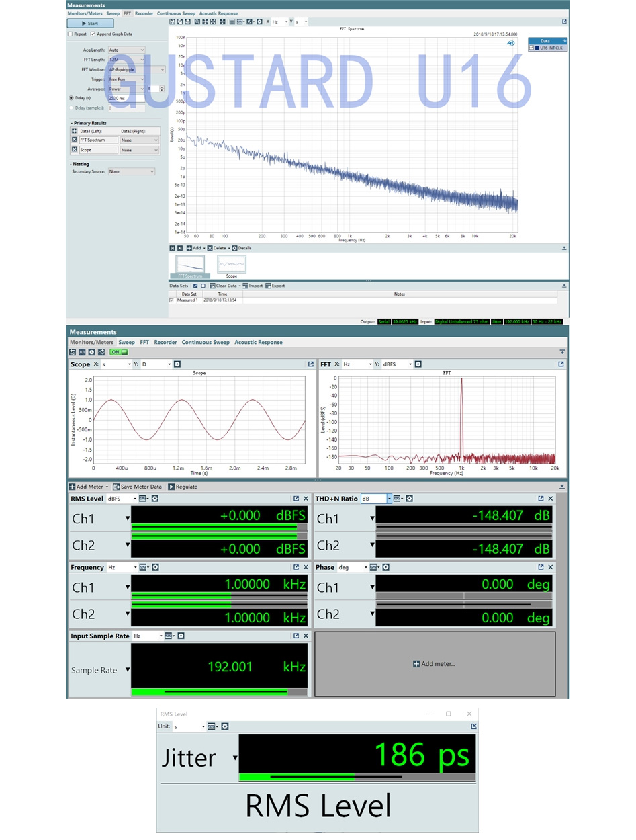Switch to Sweep tab in top window
Image resolution: width=636 pixels, height=840 pixels.
click(113, 13)
